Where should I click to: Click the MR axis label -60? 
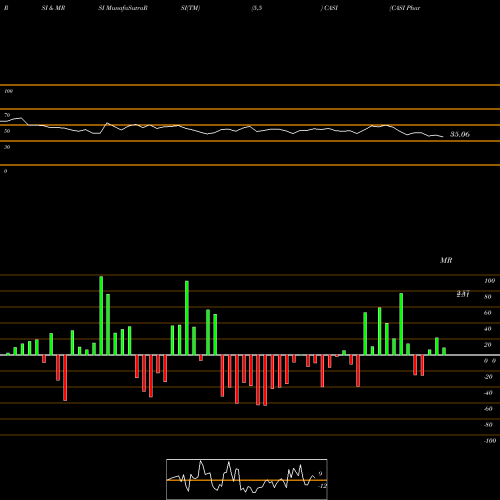click(x=488, y=409)
